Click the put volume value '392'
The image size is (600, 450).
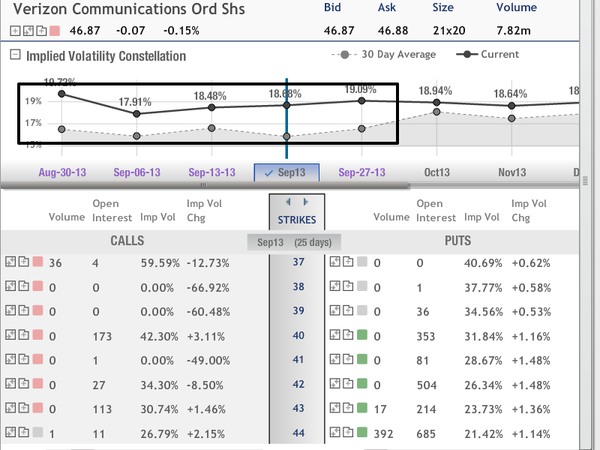tap(383, 434)
